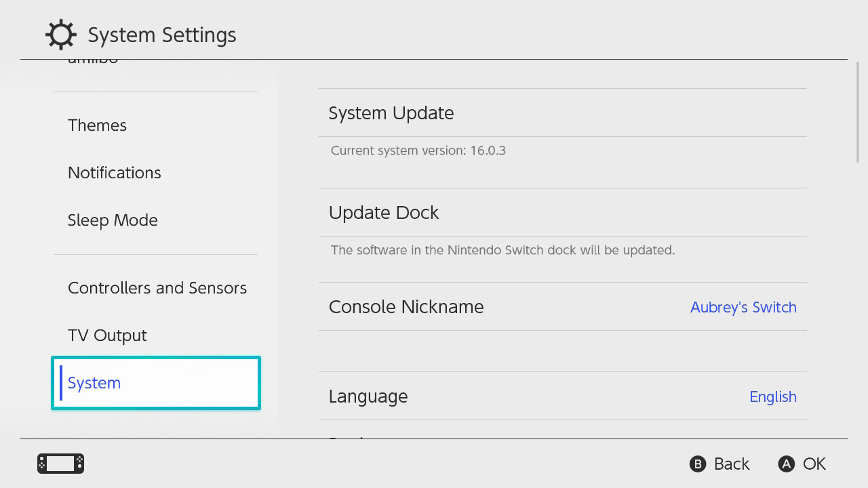Click the vertical scrollbar thumb
This screenshot has height=488, width=868.
pos(858,113)
